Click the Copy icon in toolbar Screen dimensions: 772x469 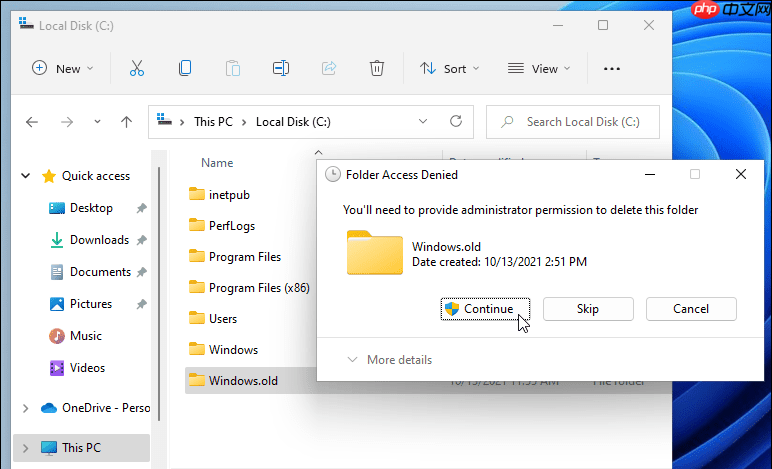click(x=185, y=68)
